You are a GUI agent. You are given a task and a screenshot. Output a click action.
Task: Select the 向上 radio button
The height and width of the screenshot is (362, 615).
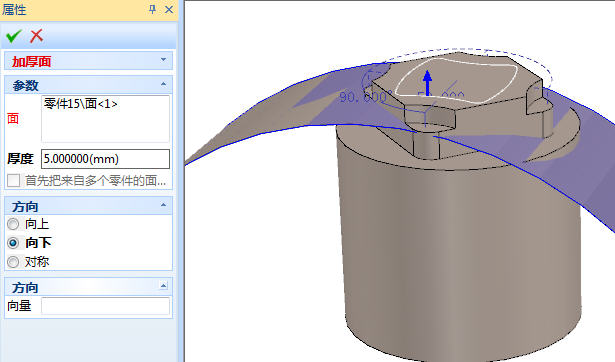coord(13,224)
